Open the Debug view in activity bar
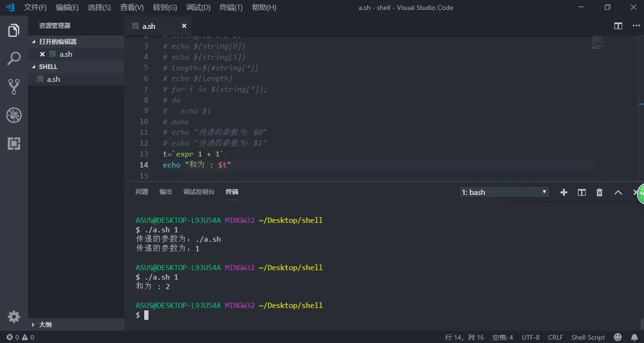 tap(14, 115)
